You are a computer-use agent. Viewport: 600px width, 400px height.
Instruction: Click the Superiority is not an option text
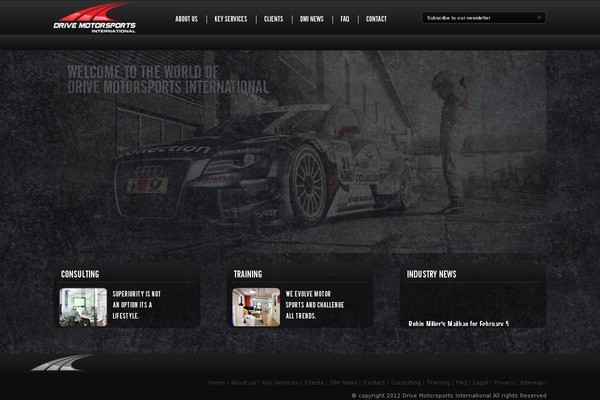[137, 305]
